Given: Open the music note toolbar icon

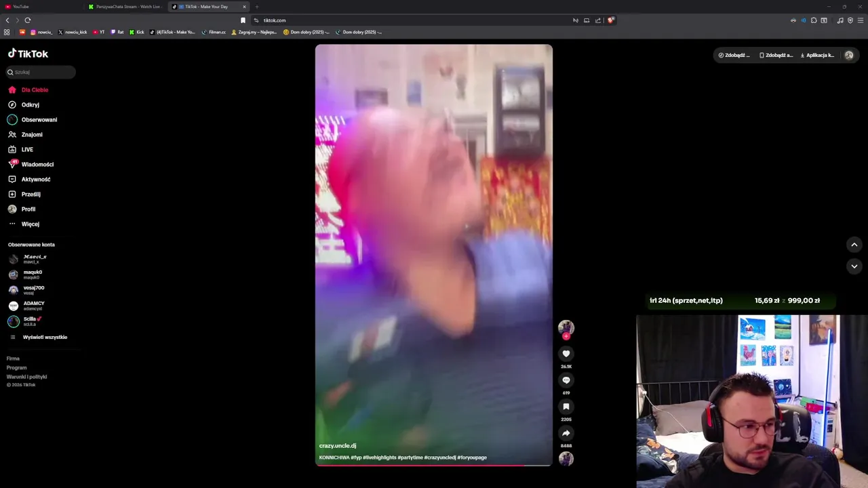Looking at the screenshot, I should tap(840, 20).
